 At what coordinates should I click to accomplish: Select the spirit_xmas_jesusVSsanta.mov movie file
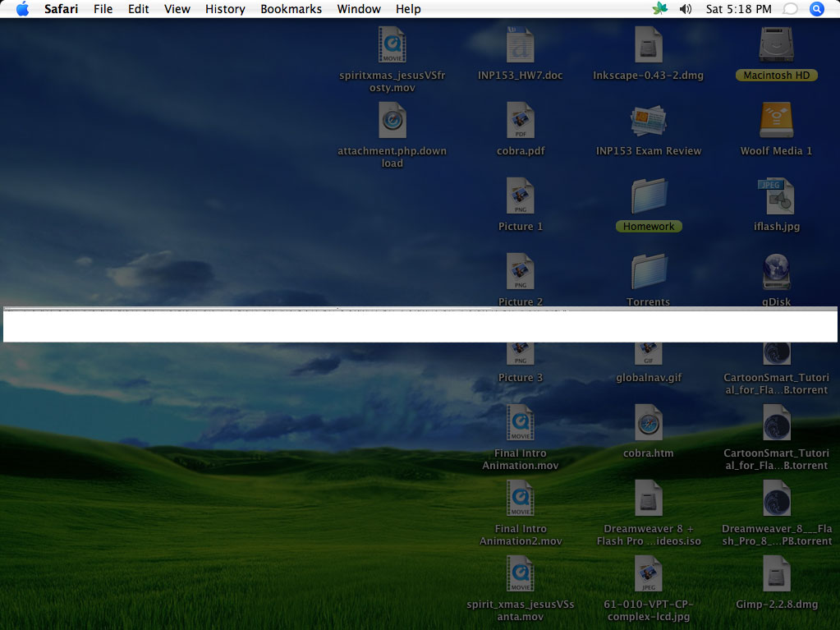click(521, 574)
